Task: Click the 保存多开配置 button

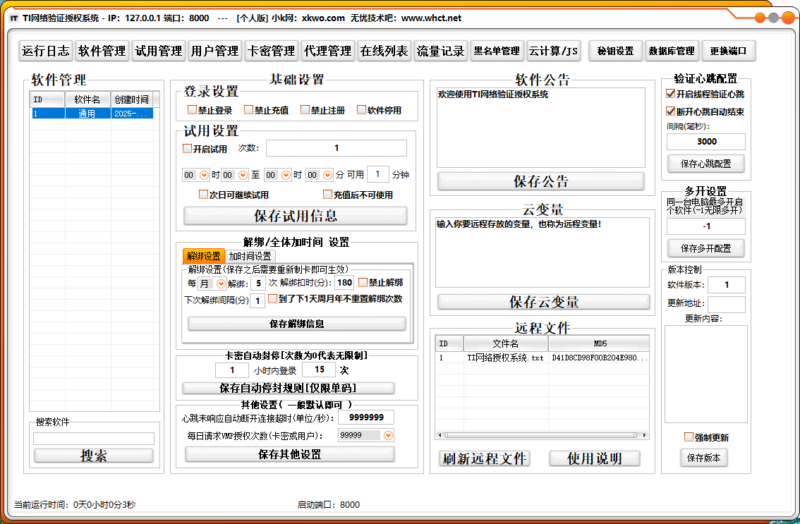Action: tap(706, 248)
